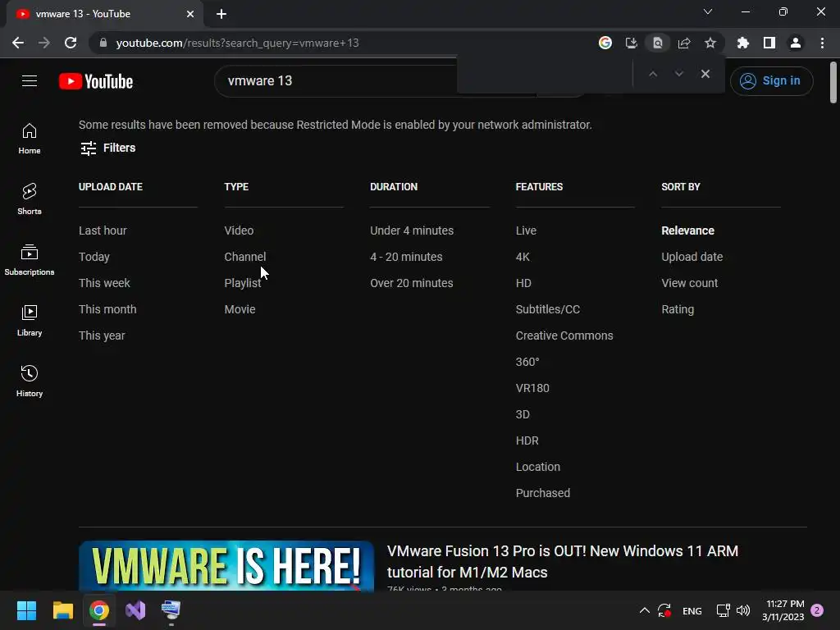Open Shorts from the sidebar
Screen dimensions: 840x630
tap(30, 199)
